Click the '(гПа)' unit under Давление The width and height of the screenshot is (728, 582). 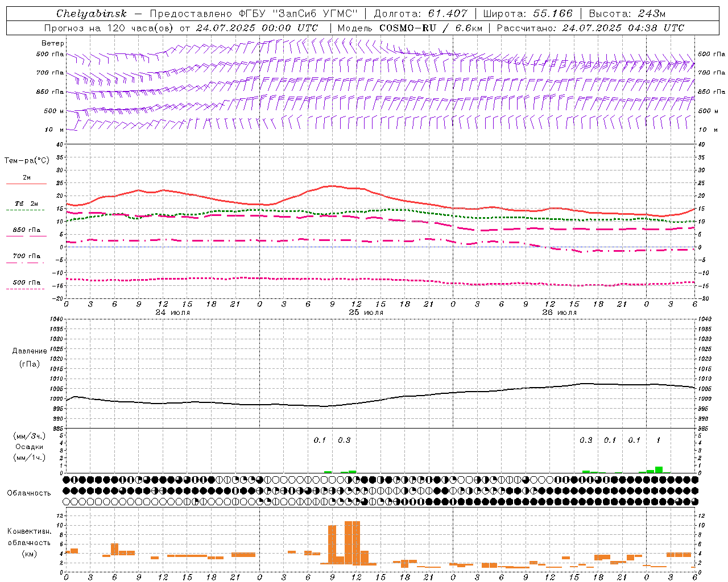point(30,364)
